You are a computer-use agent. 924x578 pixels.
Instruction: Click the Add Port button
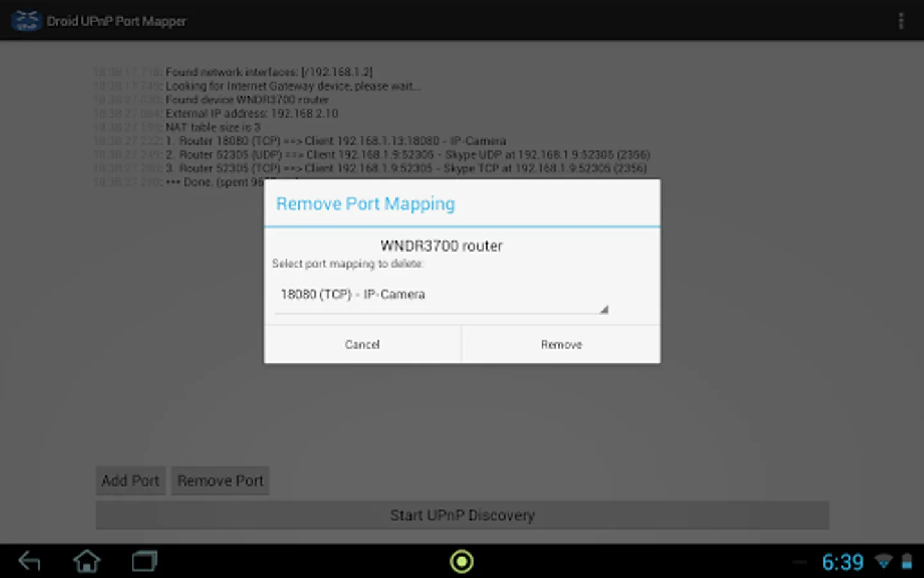130,480
